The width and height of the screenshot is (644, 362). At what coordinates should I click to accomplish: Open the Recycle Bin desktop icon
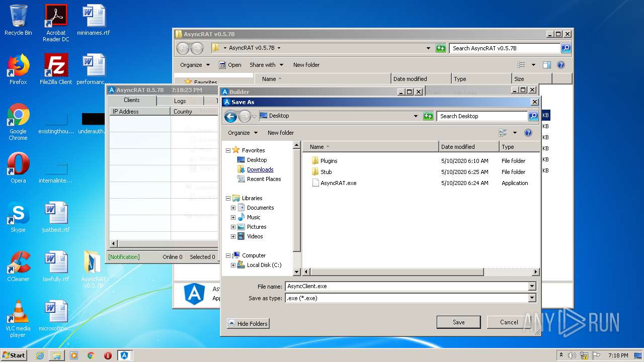click(x=18, y=20)
